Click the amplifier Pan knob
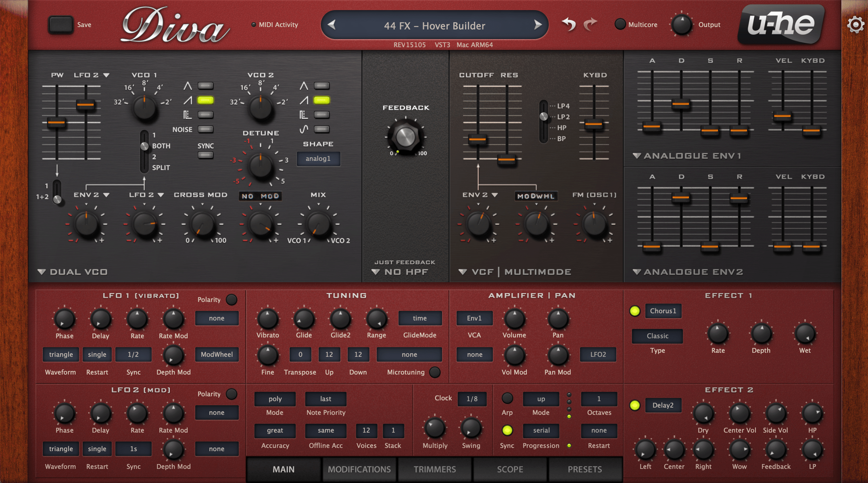 point(558,319)
